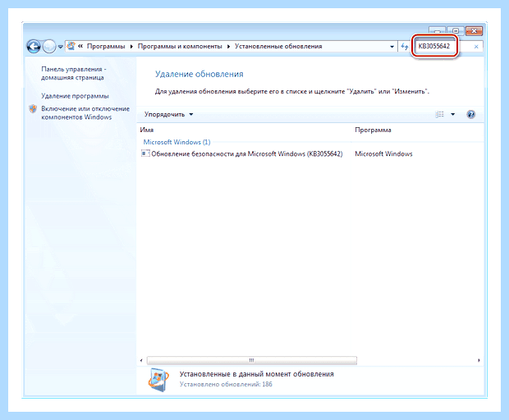Viewport: 509px width, 420px height.
Task: Click the shield icon in the sidebar
Action: tap(33, 109)
